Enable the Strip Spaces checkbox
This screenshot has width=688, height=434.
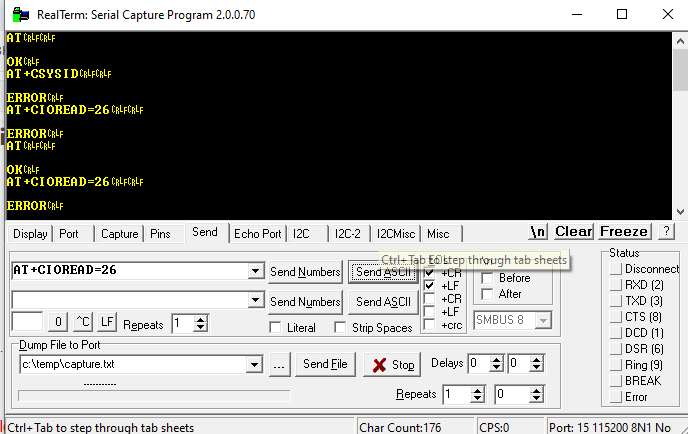[340, 327]
